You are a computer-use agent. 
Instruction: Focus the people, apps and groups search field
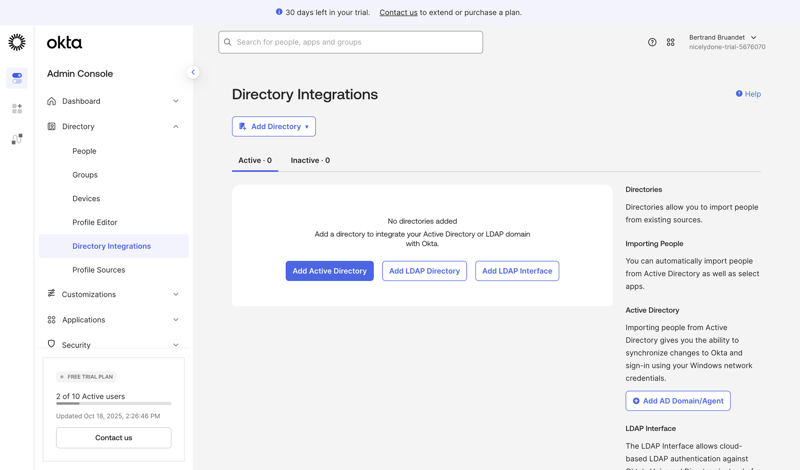point(351,42)
